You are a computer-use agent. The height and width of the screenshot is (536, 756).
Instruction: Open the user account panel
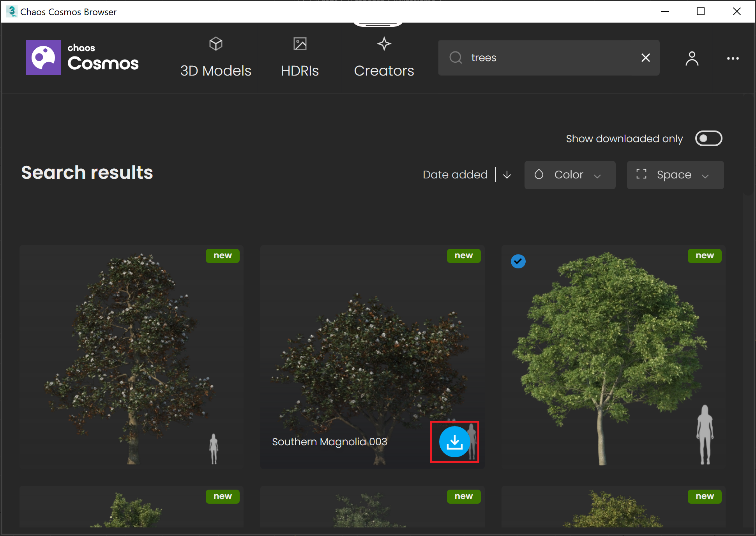(x=692, y=58)
